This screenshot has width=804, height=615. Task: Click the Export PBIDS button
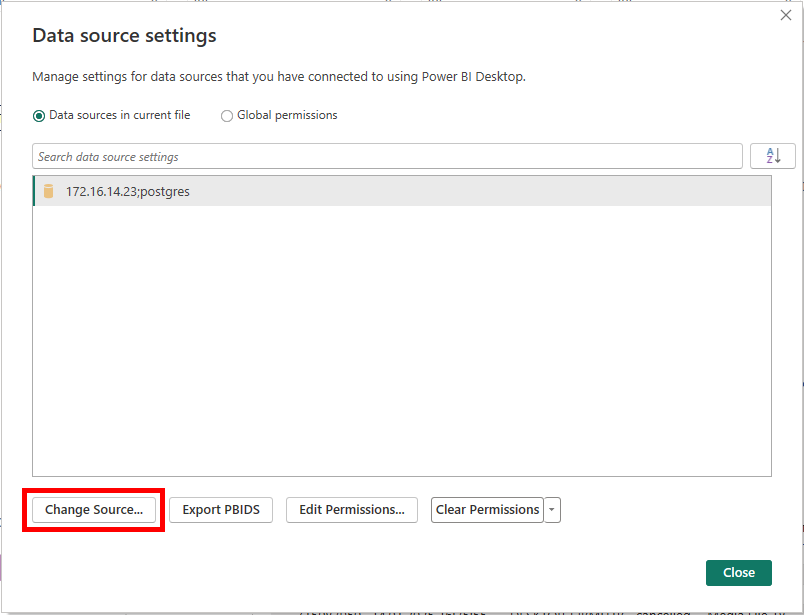coord(221,510)
